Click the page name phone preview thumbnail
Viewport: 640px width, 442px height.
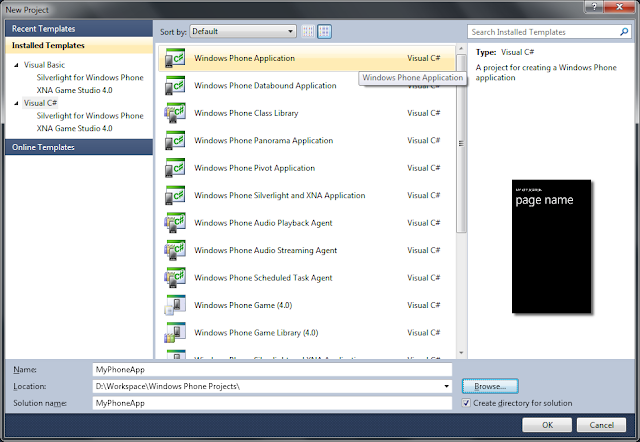(551, 247)
